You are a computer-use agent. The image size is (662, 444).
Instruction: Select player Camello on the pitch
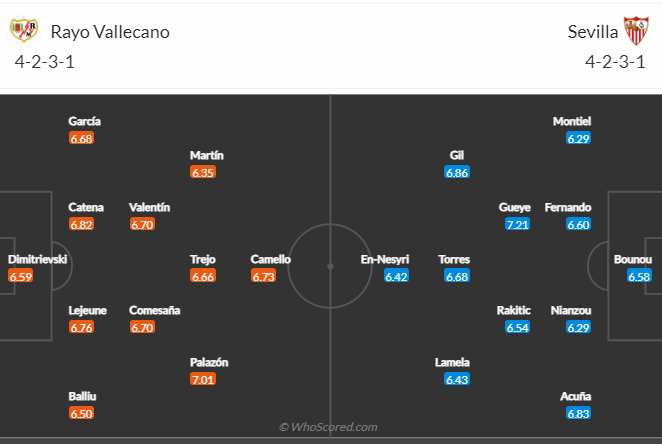270,259
